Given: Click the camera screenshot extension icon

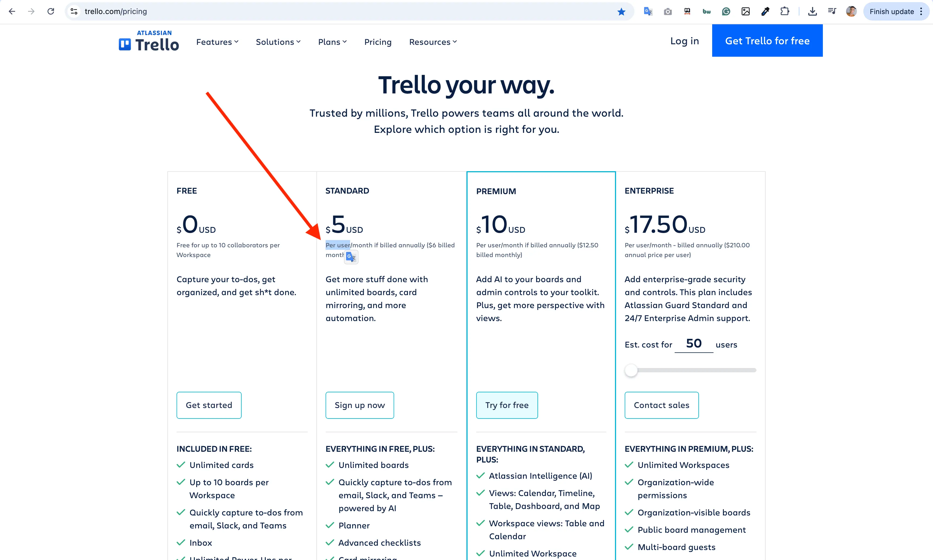Looking at the screenshot, I should [x=668, y=12].
